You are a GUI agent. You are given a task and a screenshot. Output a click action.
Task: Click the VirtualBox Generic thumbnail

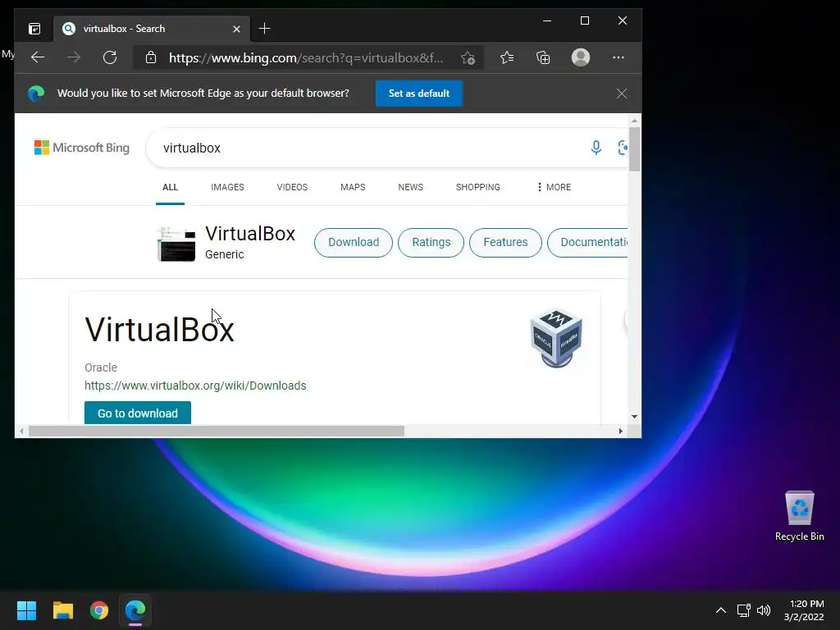point(176,244)
